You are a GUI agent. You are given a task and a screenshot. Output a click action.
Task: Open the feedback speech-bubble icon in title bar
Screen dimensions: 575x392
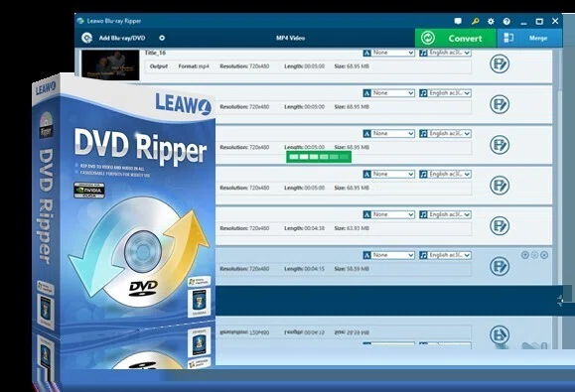[x=458, y=21]
